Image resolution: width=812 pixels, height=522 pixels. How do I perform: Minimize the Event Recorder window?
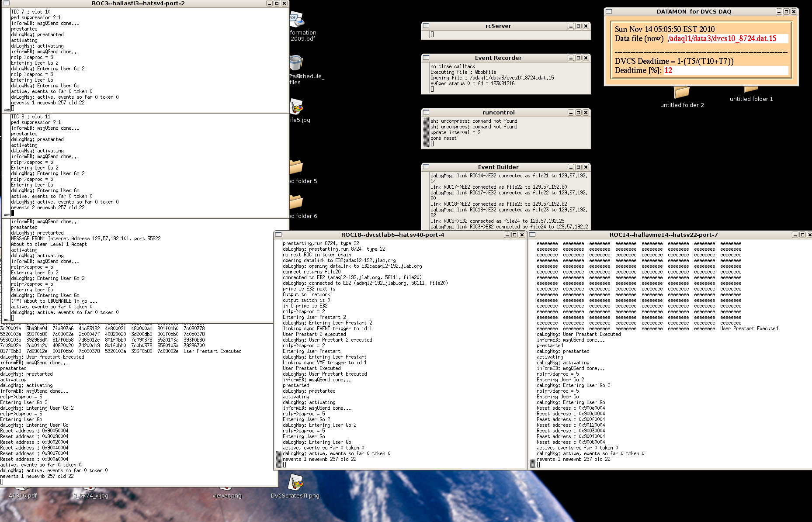click(571, 58)
